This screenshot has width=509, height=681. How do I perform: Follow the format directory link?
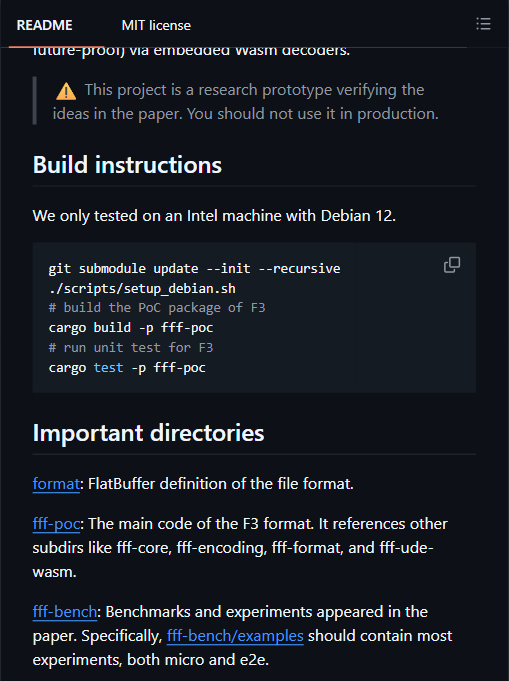(x=56, y=483)
